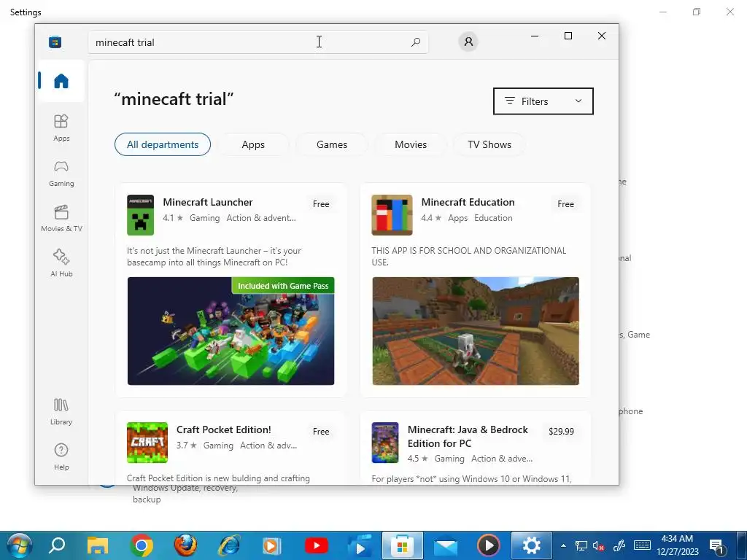Open AI Hub in sidebar
747x560 pixels.
tap(61, 263)
